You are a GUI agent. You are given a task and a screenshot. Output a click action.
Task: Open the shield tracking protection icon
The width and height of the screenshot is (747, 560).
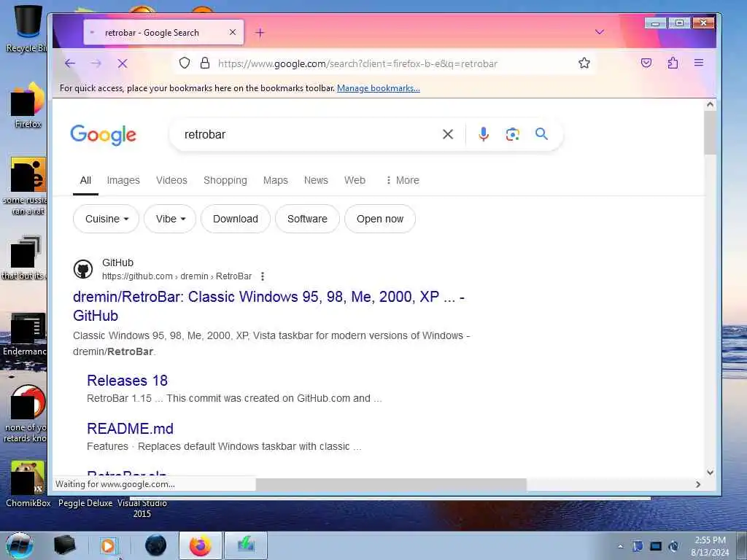tap(185, 63)
